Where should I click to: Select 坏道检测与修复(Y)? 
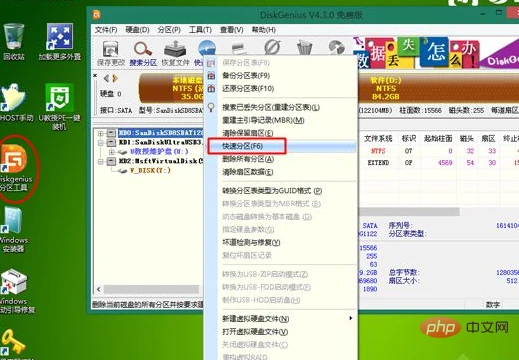pos(280,242)
